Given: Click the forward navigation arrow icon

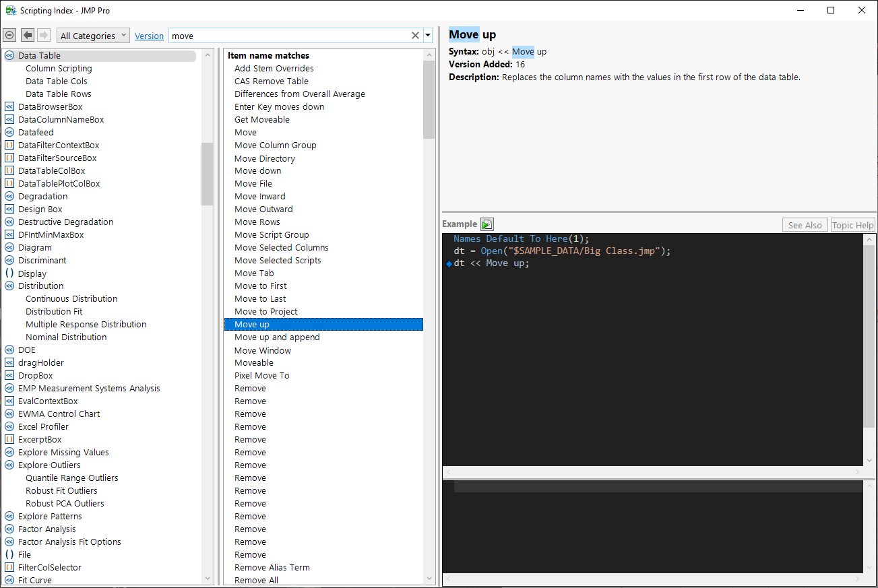Looking at the screenshot, I should (42, 34).
